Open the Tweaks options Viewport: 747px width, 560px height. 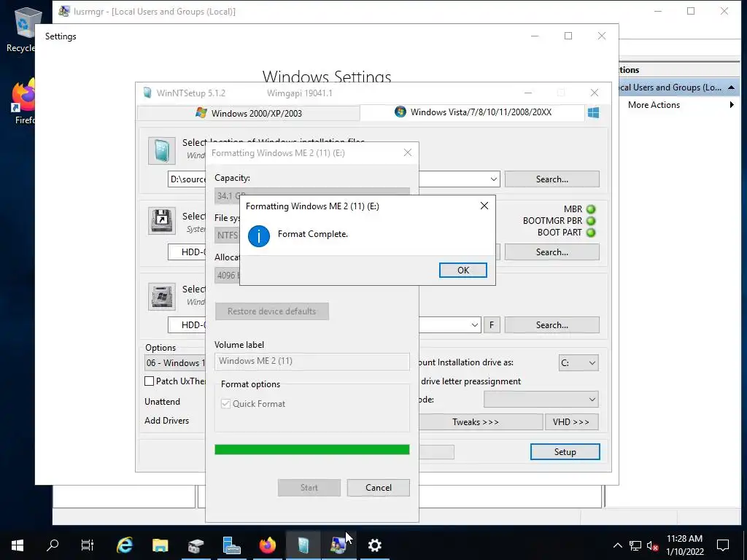(476, 422)
